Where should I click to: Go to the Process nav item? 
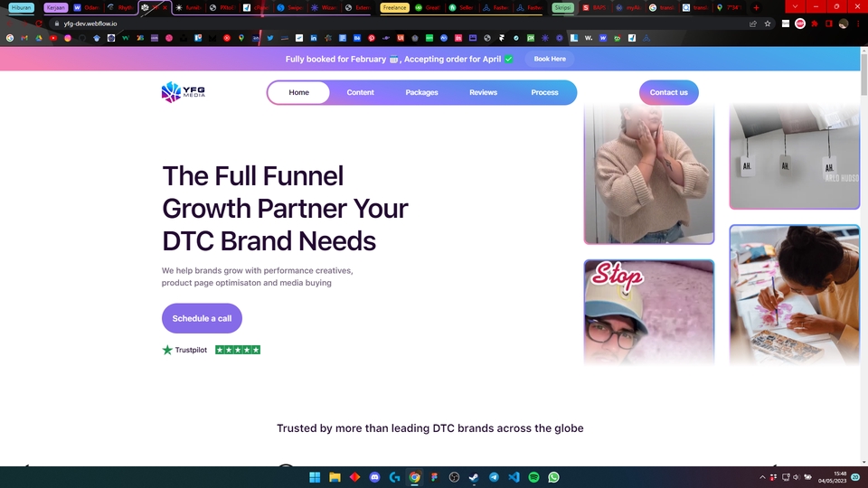[544, 92]
